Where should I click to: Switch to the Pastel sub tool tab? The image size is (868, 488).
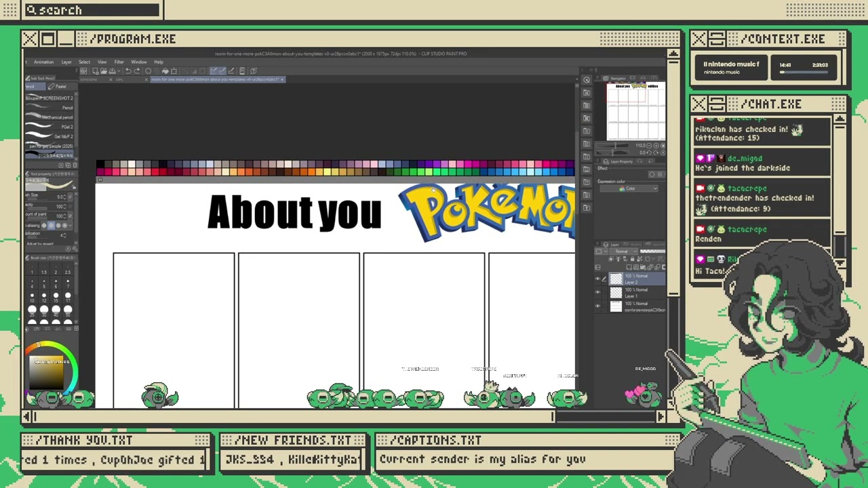pyautogui.click(x=61, y=86)
